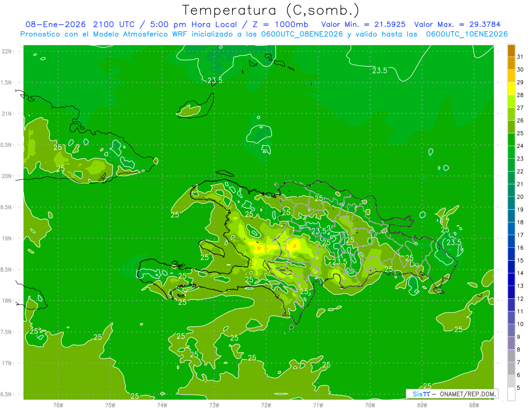Click teal colorbar segment between 19 and 20
The image size is (532, 411).
tap(511, 203)
